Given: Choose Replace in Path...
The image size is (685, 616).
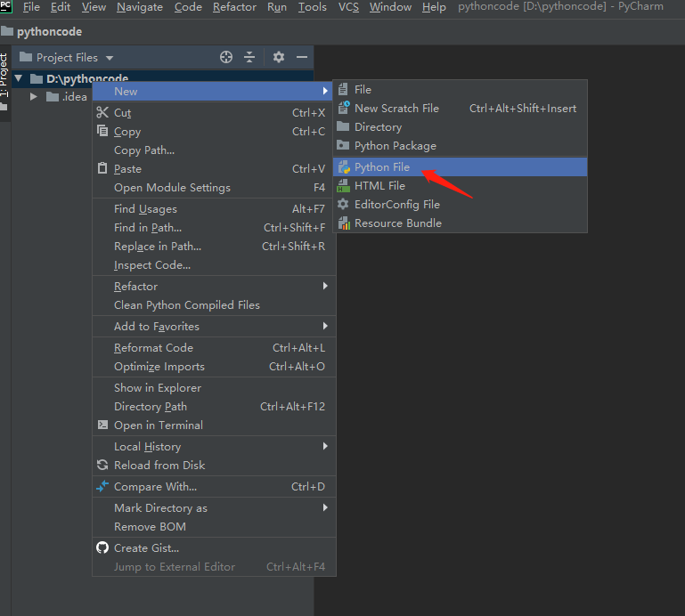Looking at the screenshot, I should point(214,247).
